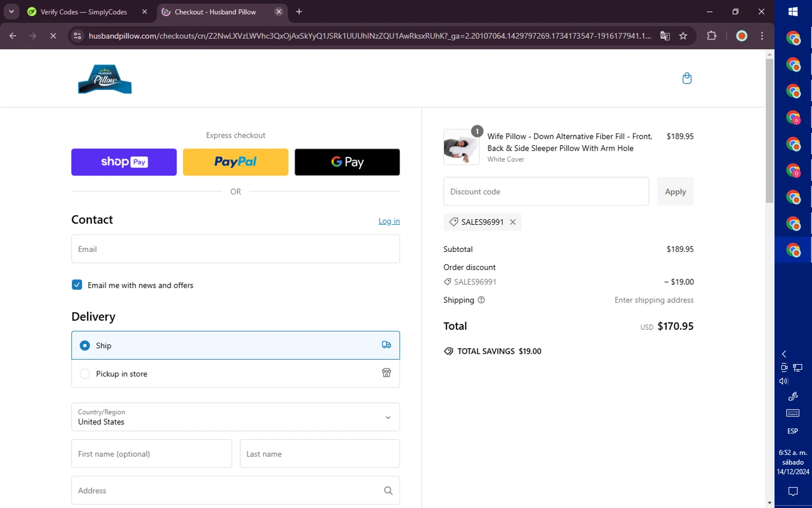Click the Order discount – $19.00 value
812x508 pixels.
tap(679, 282)
